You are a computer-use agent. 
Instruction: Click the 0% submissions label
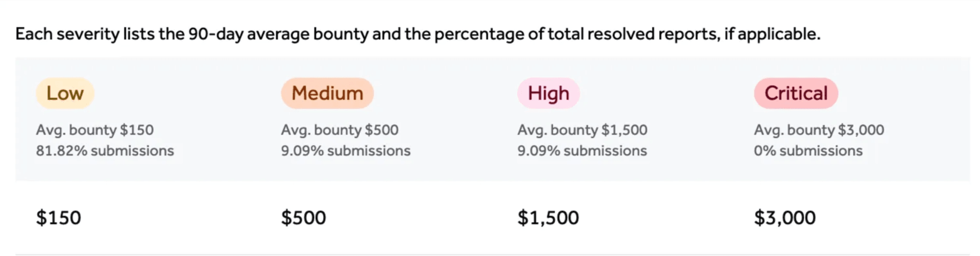point(808,151)
